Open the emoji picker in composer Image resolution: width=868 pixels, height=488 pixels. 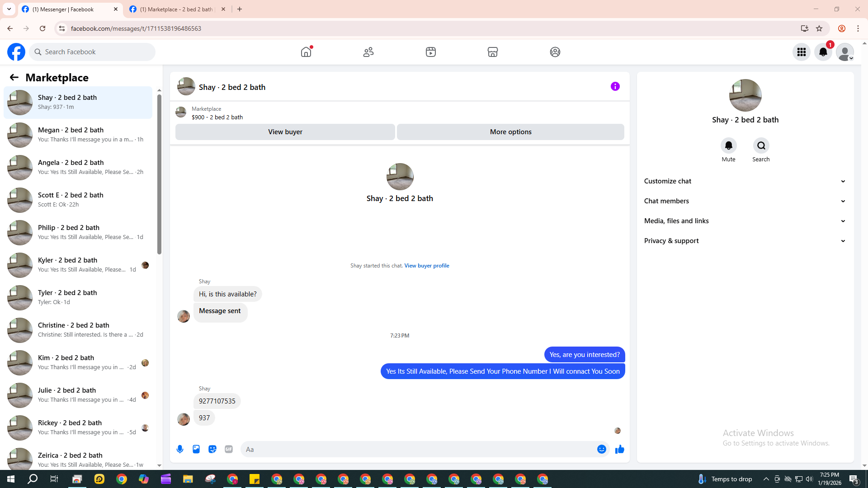coord(601,449)
